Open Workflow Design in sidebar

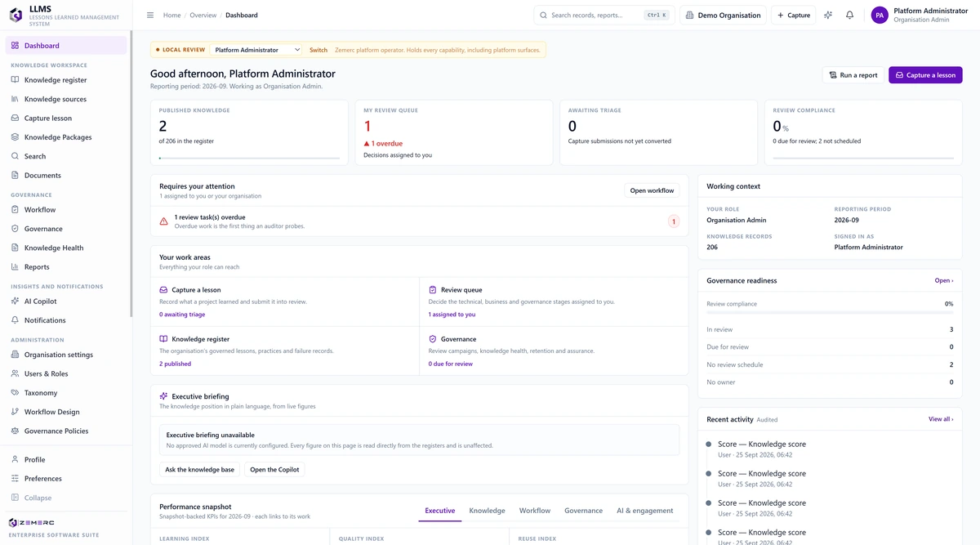point(65,412)
